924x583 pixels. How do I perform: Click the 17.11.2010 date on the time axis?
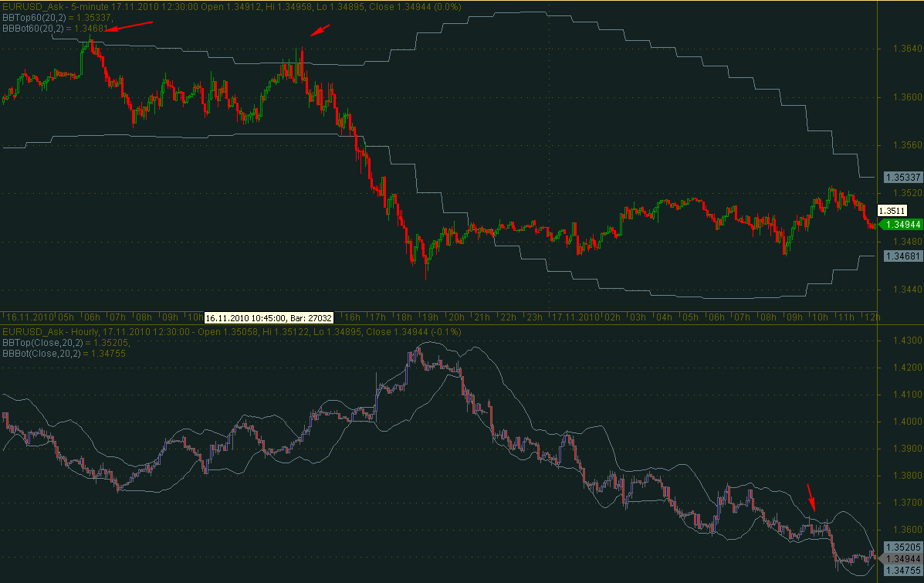tap(574, 317)
